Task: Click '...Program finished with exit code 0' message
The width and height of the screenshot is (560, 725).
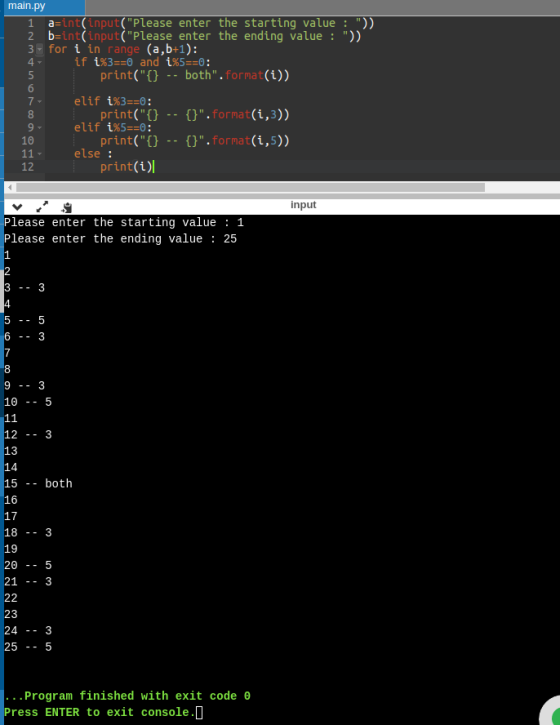Action: 128,696
